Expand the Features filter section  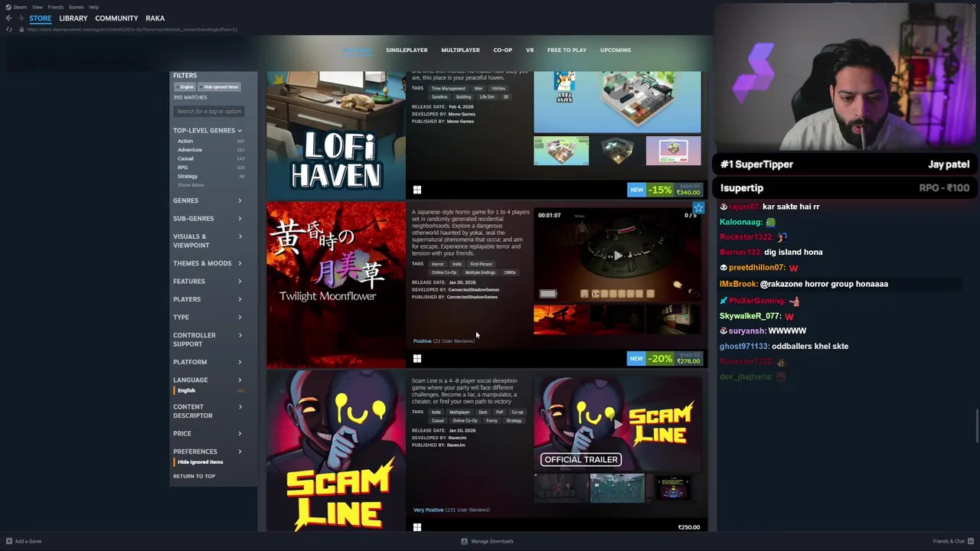tap(207, 281)
